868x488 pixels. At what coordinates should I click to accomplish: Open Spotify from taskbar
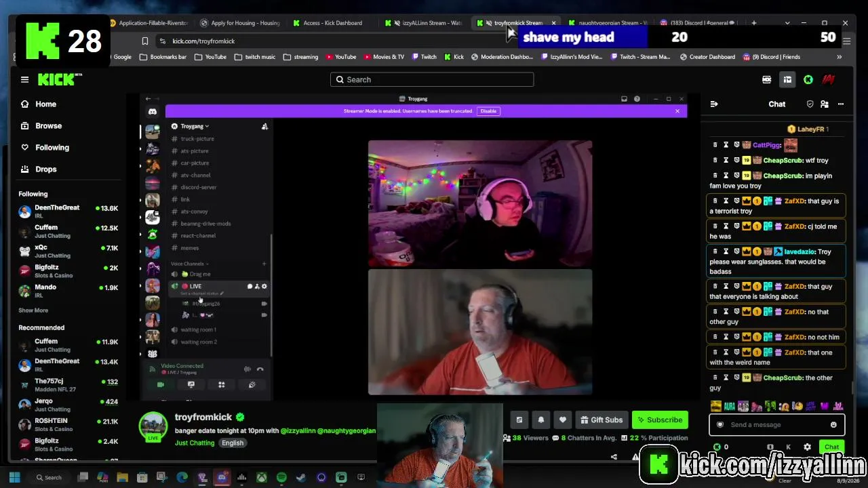(x=281, y=478)
